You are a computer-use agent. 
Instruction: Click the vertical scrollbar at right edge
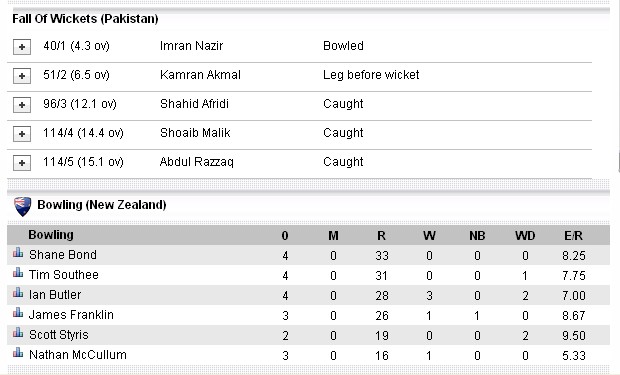coord(618,162)
